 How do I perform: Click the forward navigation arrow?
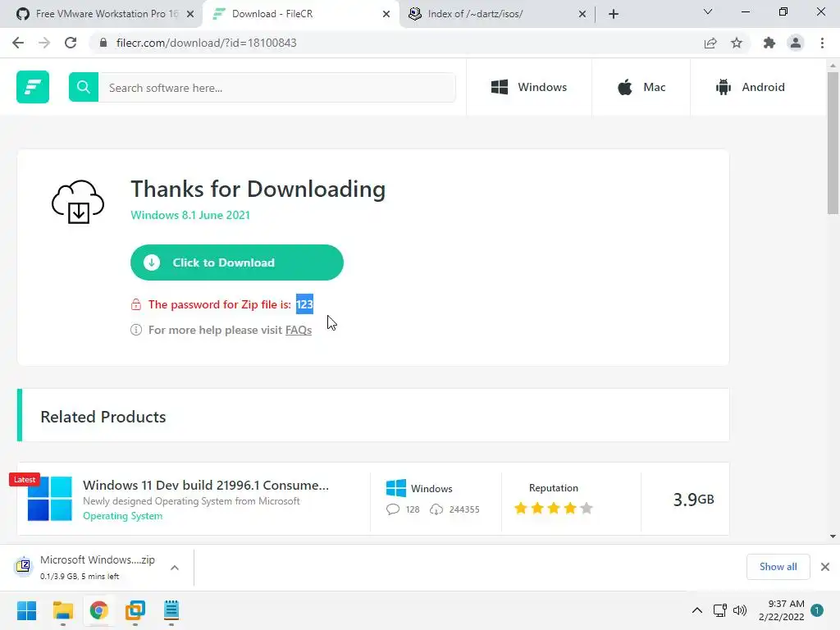point(44,43)
